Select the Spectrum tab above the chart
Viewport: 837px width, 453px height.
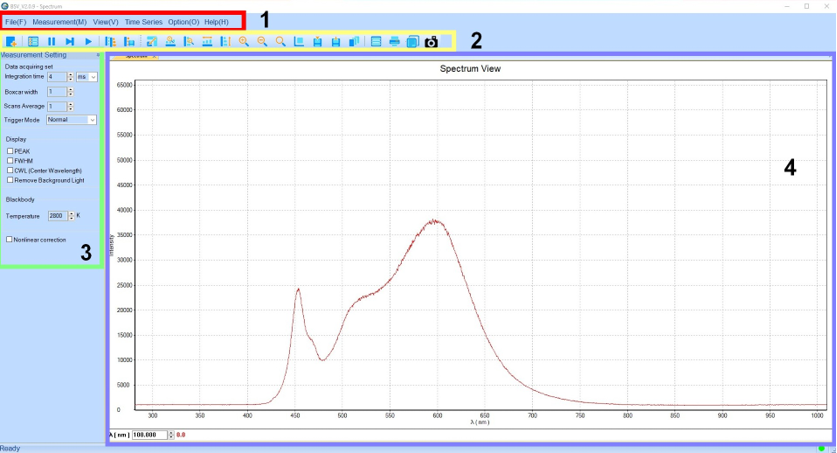[x=136, y=56]
